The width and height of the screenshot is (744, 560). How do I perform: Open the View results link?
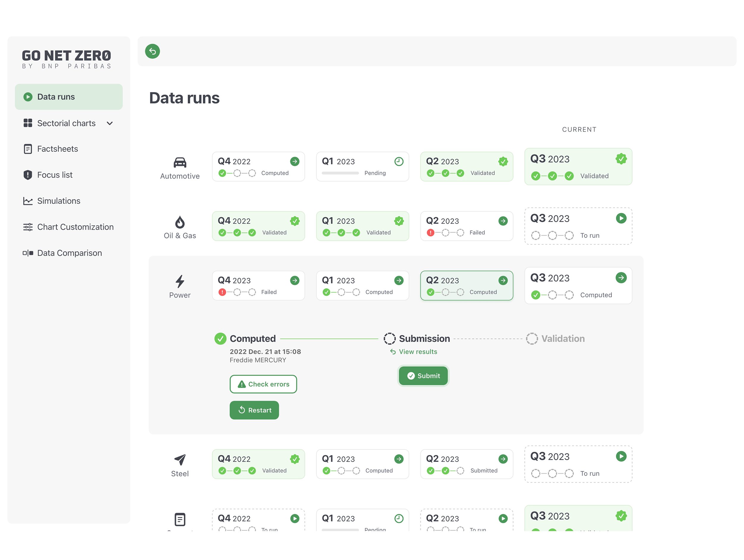pos(413,352)
